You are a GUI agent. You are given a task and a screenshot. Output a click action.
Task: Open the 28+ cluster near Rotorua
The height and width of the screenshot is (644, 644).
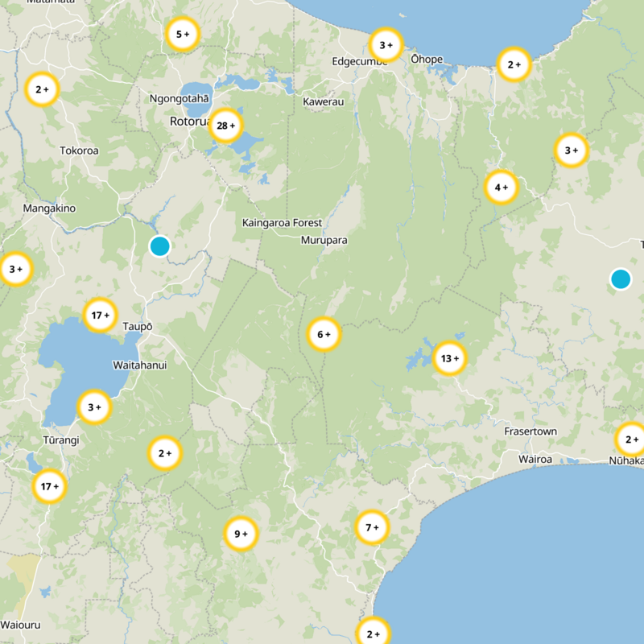tap(225, 126)
